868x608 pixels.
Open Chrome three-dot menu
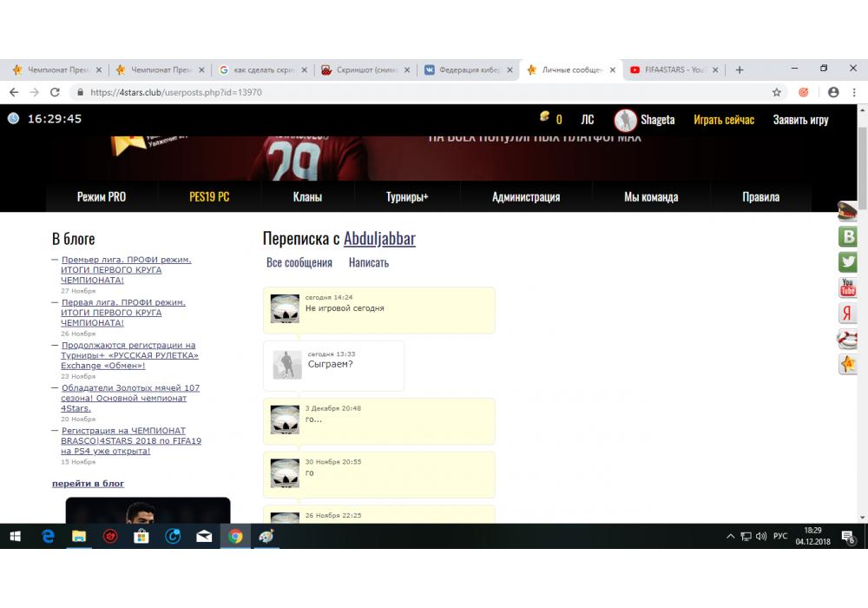[x=854, y=92]
